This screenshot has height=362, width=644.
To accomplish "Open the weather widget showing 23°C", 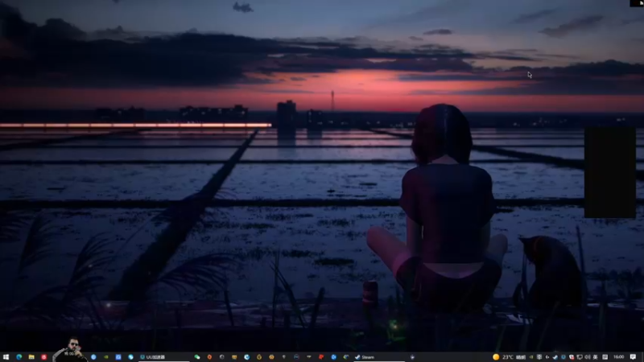I will 510,357.
